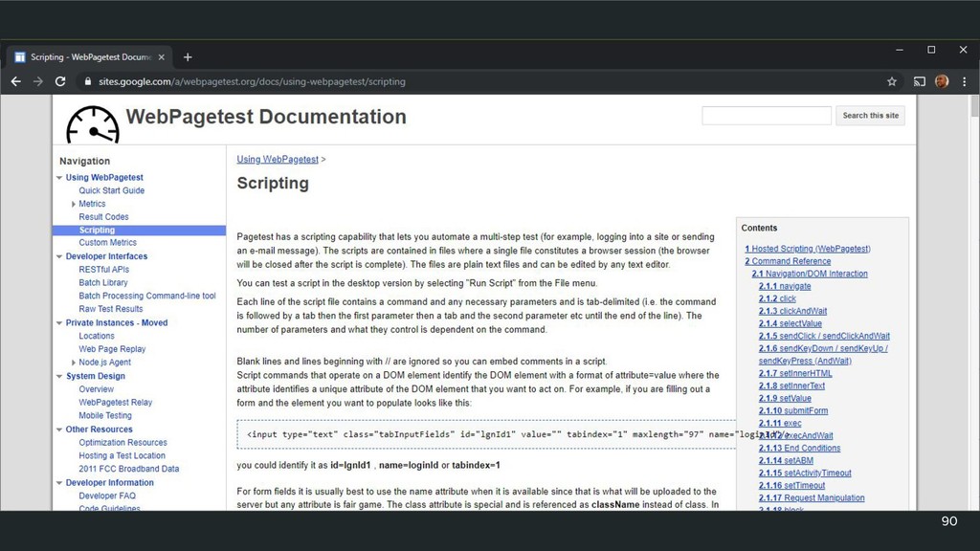Jump to 2 Command Reference

point(788,261)
